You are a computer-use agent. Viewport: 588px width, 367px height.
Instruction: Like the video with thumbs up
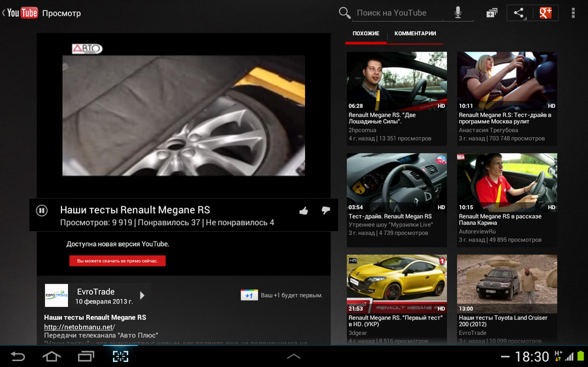(304, 211)
